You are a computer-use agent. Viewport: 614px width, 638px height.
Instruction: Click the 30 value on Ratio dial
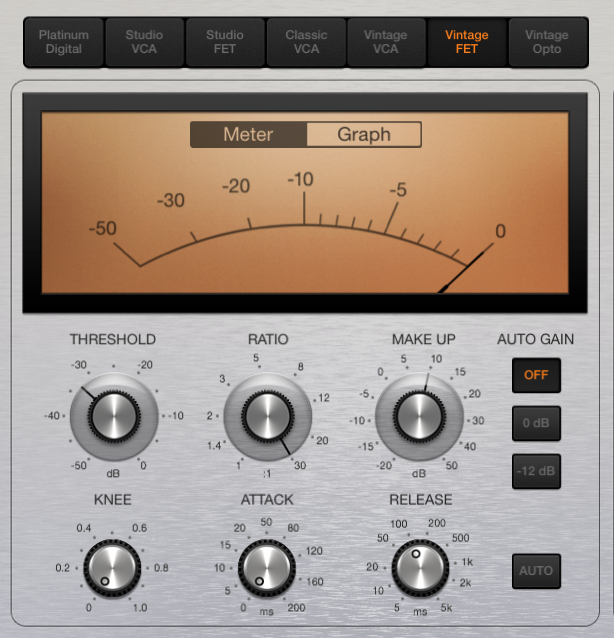[x=300, y=465]
